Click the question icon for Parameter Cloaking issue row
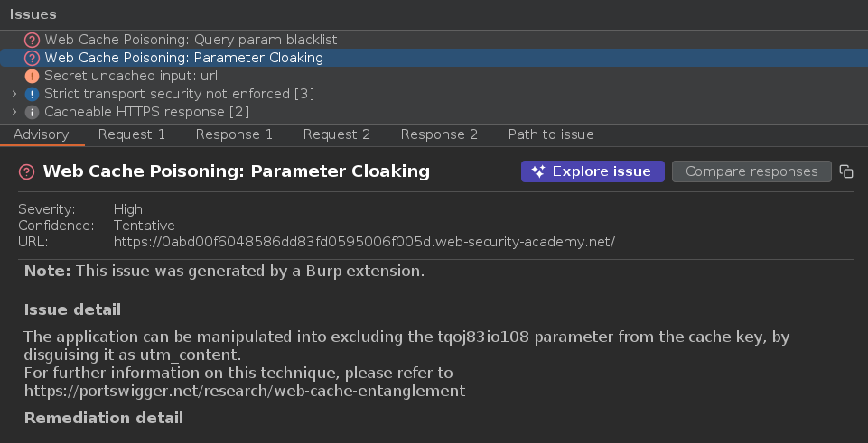The image size is (868, 443). pyautogui.click(x=33, y=58)
